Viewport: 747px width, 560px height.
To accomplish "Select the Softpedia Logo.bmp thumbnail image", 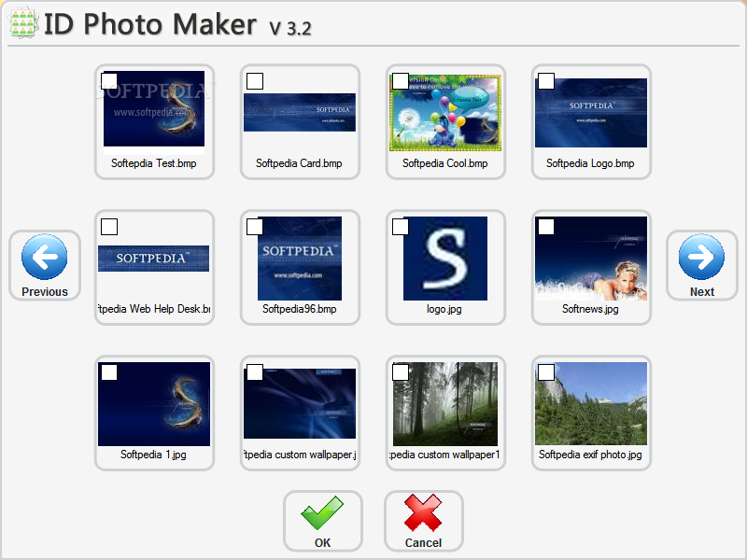I will tap(591, 113).
